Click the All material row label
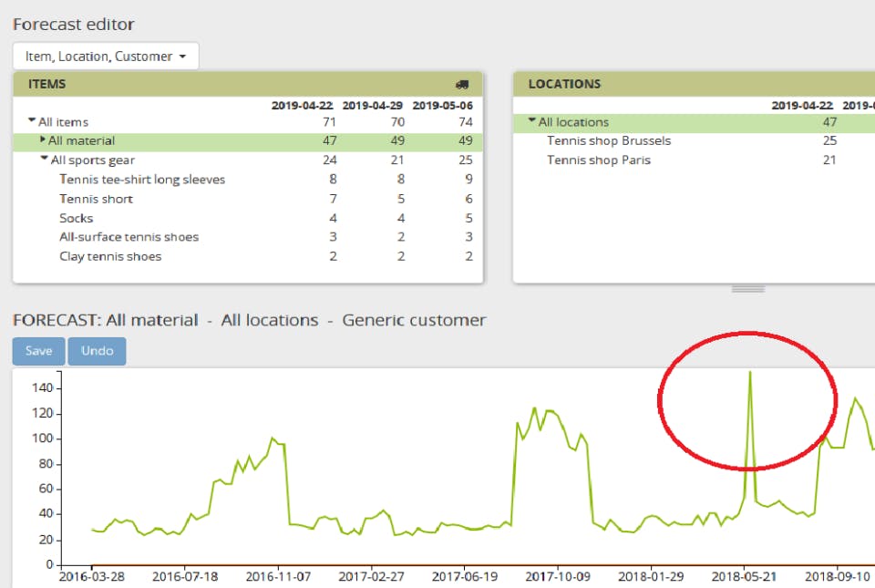Screen dimensions: 875x588 [x=81, y=140]
